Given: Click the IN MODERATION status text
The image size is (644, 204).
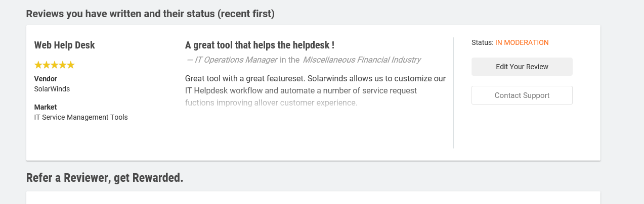Looking at the screenshot, I should 522,42.
